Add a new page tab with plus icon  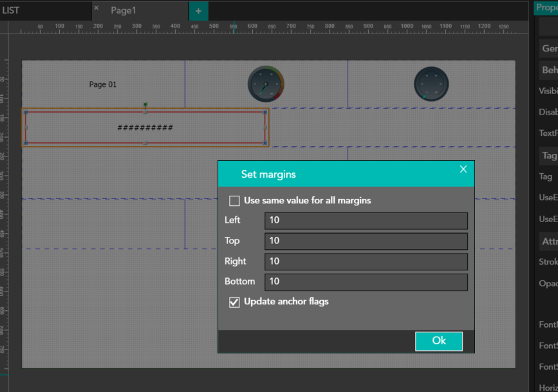pyautogui.click(x=198, y=11)
